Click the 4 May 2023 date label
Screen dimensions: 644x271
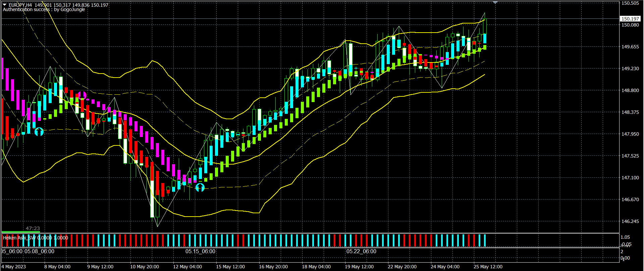click(x=13, y=267)
